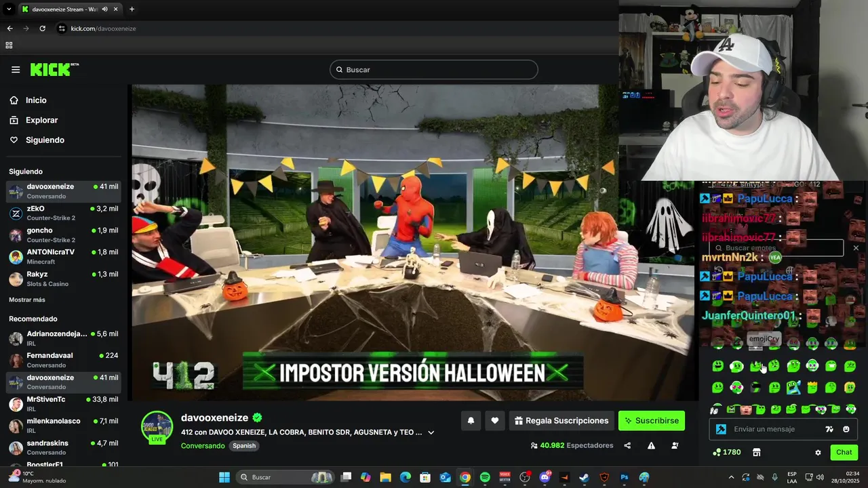Focus the Buscar search field
Screen dimensions: 868x488
434,70
